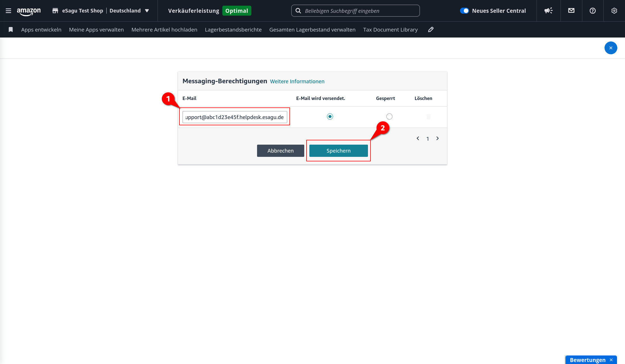625x364 pixels.
Task: Click the search magnifier icon
Action: pyautogui.click(x=298, y=11)
